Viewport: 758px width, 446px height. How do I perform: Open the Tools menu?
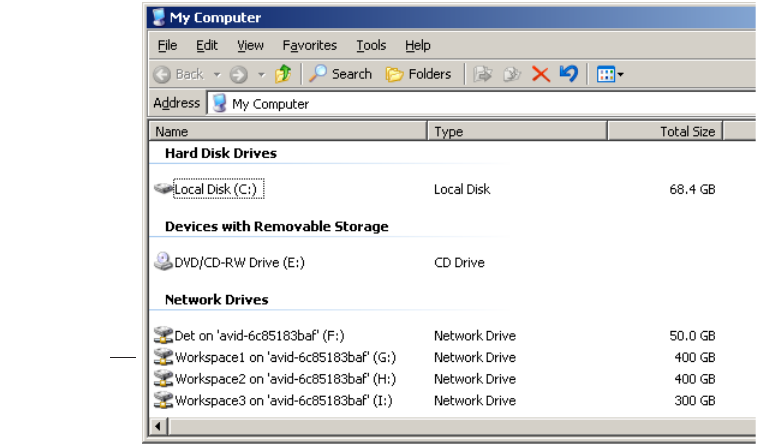click(x=371, y=45)
